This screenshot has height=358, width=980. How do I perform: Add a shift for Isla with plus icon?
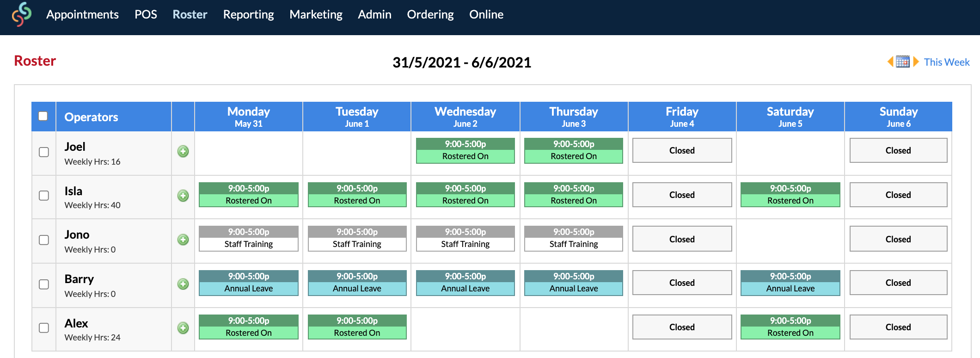pos(183,196)
